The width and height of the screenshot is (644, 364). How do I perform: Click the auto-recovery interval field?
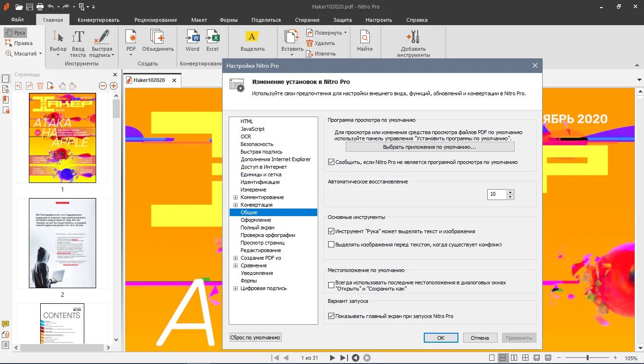coord(497,194)
